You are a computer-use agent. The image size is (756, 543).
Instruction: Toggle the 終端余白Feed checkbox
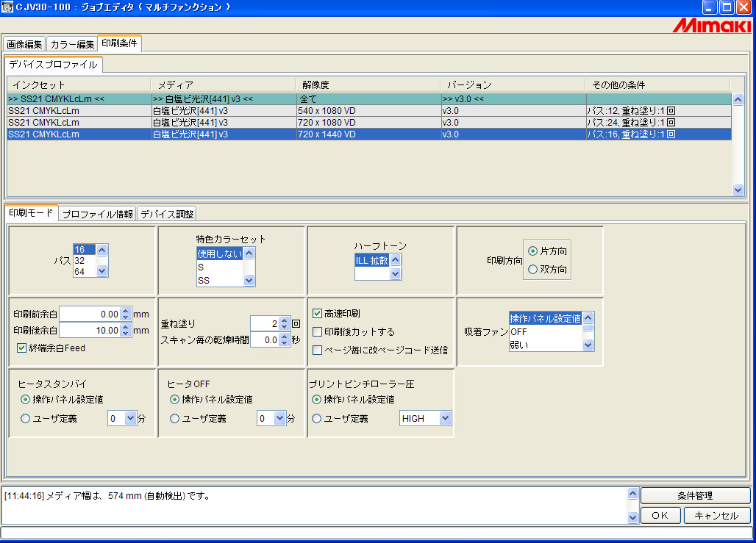point(21,348)
